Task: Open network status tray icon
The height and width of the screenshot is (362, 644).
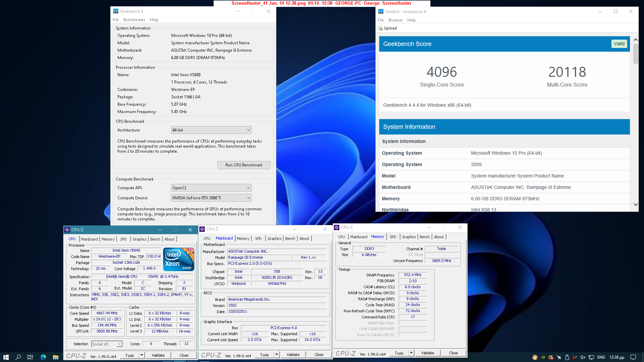Action: point(591,357)
